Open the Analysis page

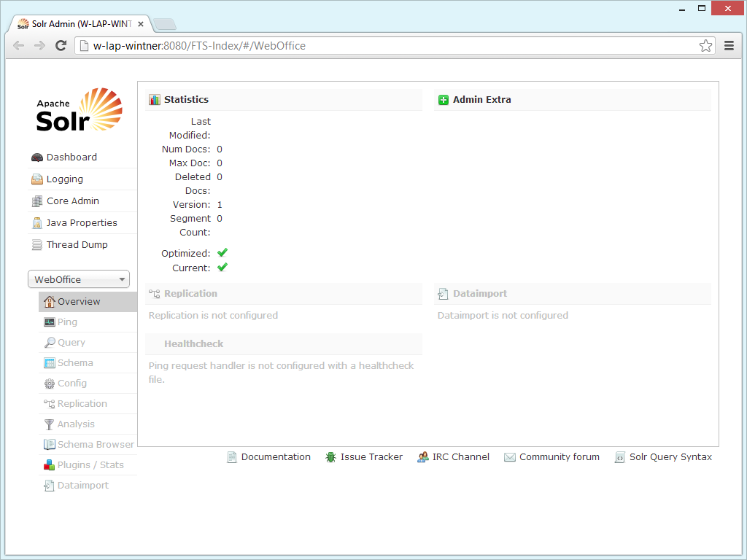pyautogui.click(x=48, y=424)
